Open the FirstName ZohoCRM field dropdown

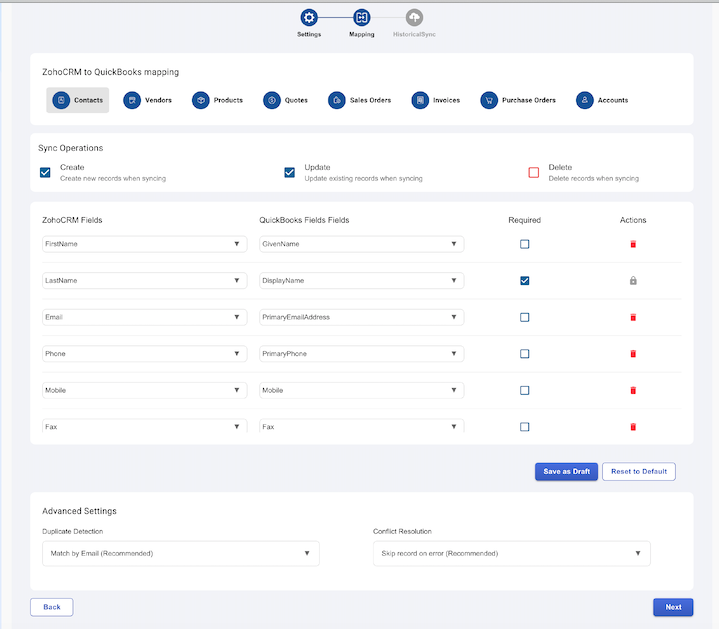coord(144,244)
